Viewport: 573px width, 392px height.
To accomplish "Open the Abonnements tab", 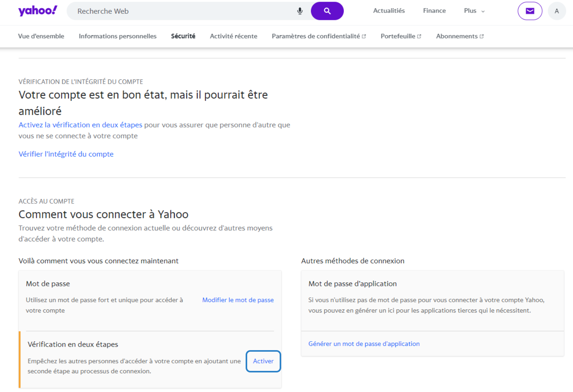I will coord(460,36).
